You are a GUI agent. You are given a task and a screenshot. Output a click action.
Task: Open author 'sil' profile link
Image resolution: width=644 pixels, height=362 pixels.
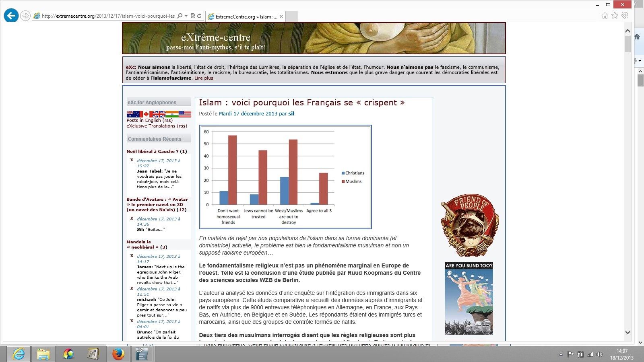pyautogui.click(x=291, y=114)
